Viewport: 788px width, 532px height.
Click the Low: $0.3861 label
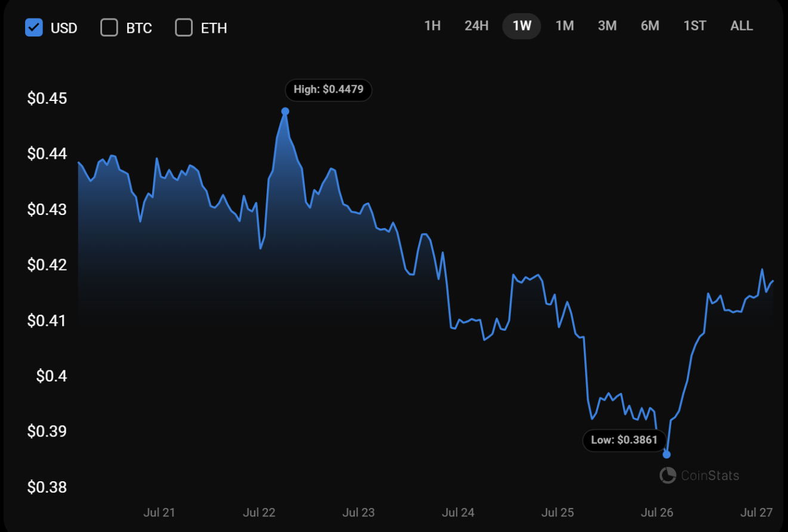624,441
